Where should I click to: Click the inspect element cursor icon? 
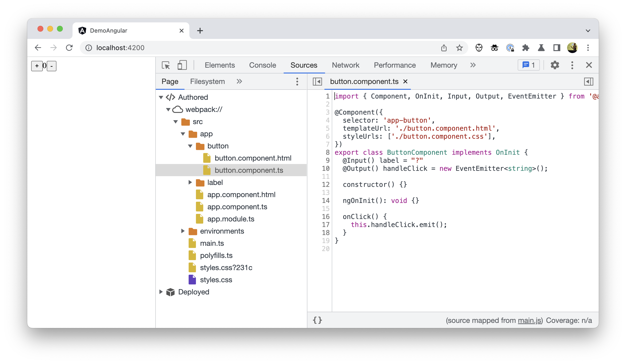[x=166, y=65]
